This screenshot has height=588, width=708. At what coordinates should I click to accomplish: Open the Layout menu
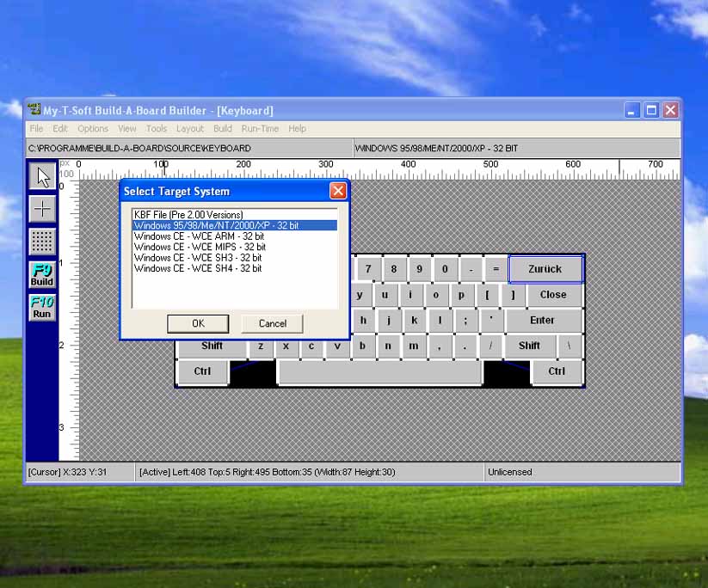pyautogui.click(x=190, y=129)
